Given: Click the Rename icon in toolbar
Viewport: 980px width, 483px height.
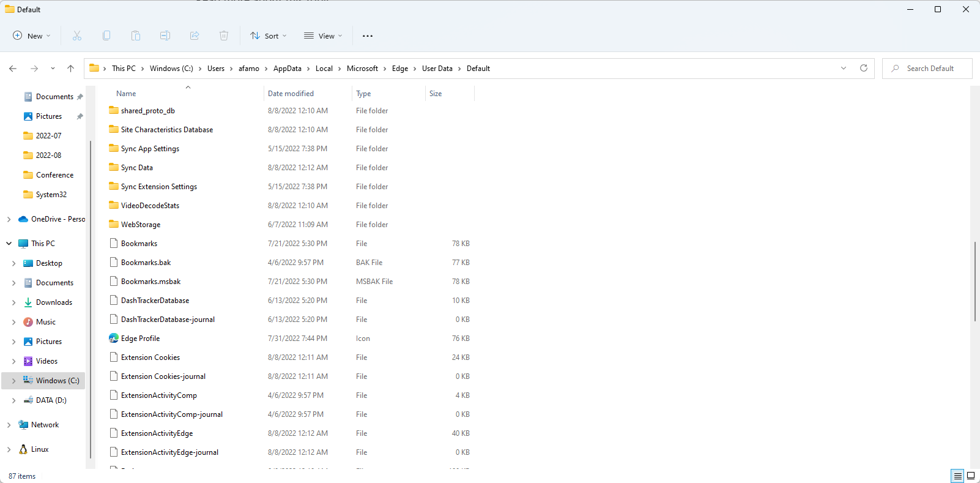Looking at the screenshot, I should [x=165, y=36].
